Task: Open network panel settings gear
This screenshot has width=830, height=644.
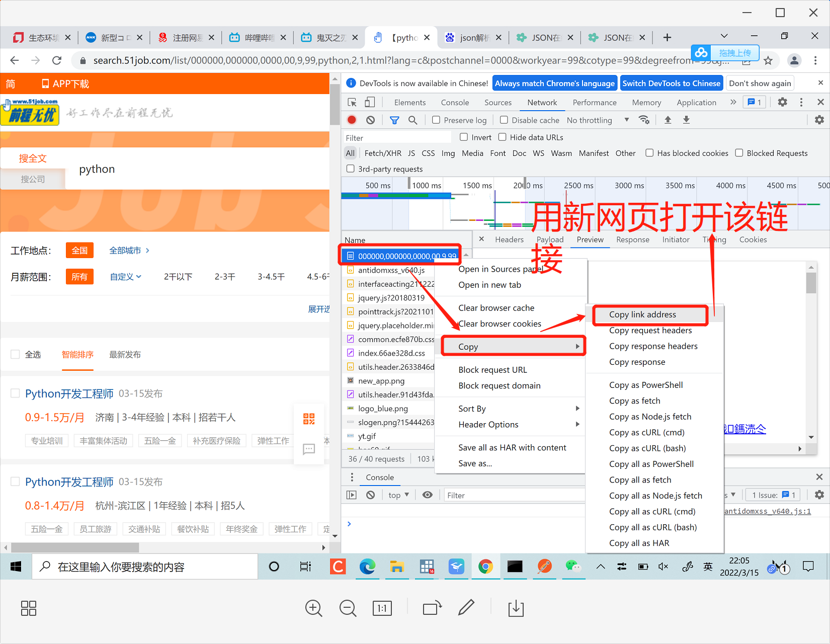Action: pyautogui.click(x=819, y=120)
